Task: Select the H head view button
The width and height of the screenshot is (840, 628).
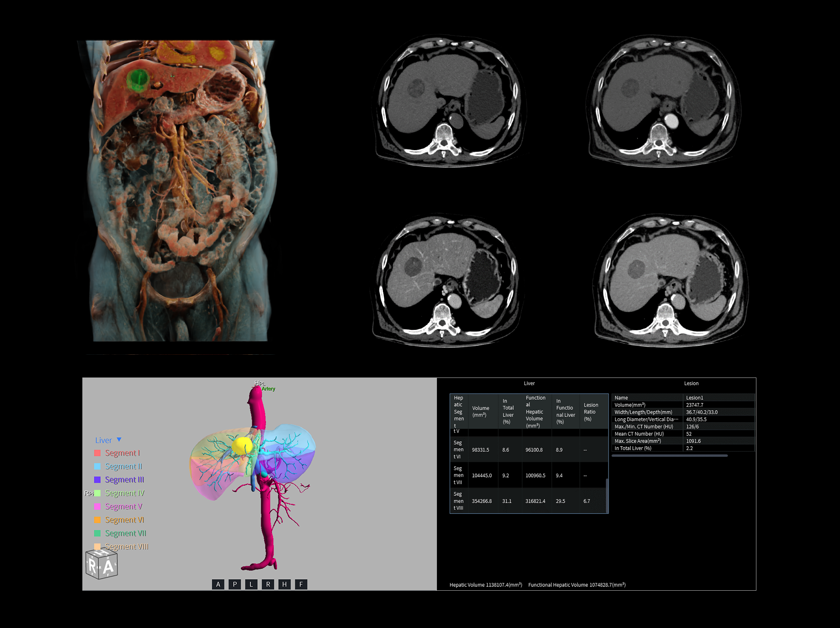Action: [x=284, y=584]
